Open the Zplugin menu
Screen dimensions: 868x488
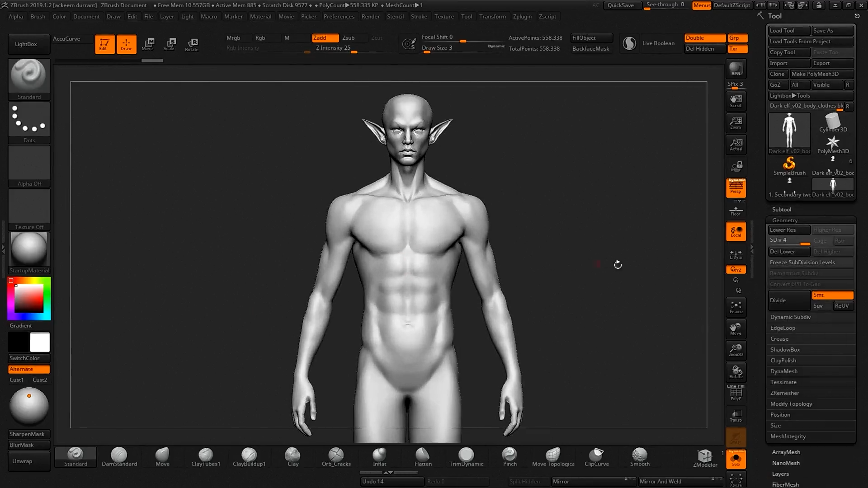[522, 16]
